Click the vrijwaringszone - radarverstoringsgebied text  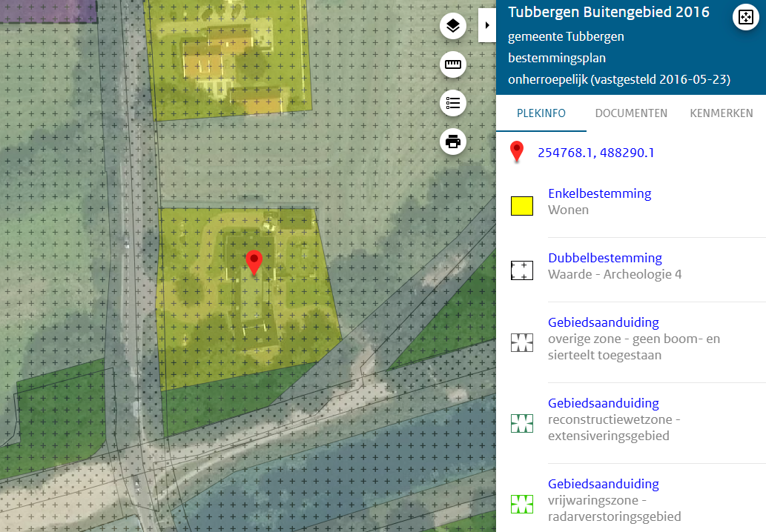pyautogui.click(x=615, y=508)
